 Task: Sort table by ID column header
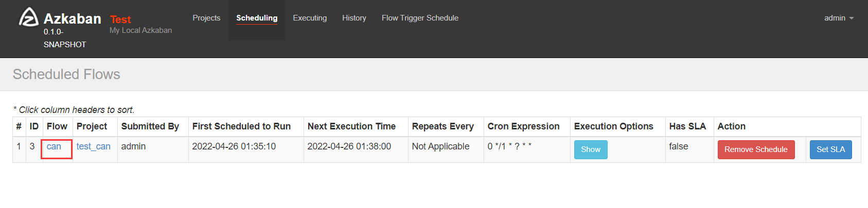(34, 126)
